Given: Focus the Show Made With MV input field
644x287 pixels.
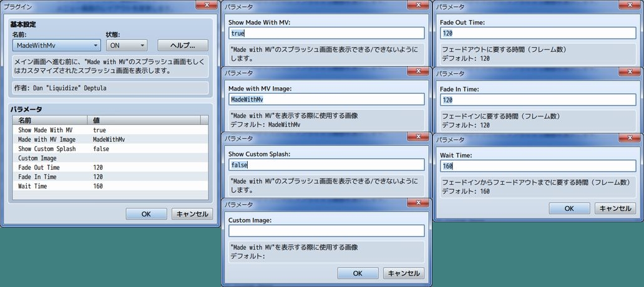Looking at the screenshot, I should point(326,33).
